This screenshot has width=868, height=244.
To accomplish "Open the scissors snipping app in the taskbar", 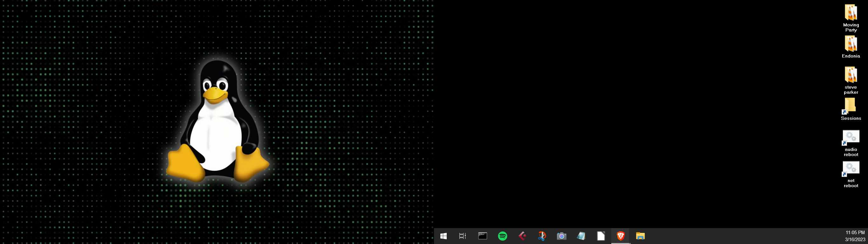I will (x=542, y=236).
